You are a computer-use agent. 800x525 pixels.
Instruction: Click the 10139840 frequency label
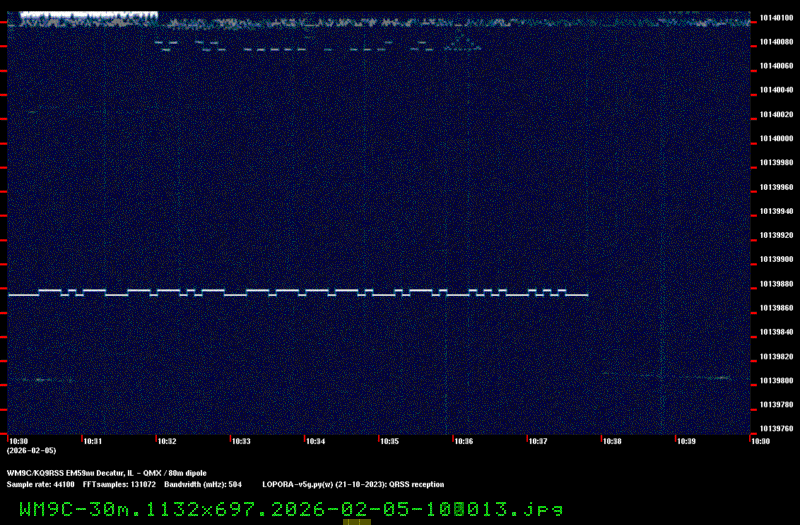(776, 332)
